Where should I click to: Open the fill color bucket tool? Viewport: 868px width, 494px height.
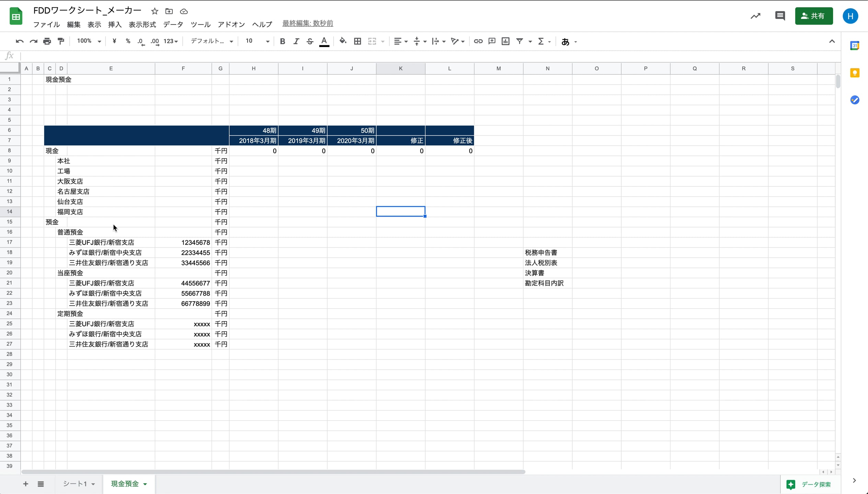tap(343, 42)
